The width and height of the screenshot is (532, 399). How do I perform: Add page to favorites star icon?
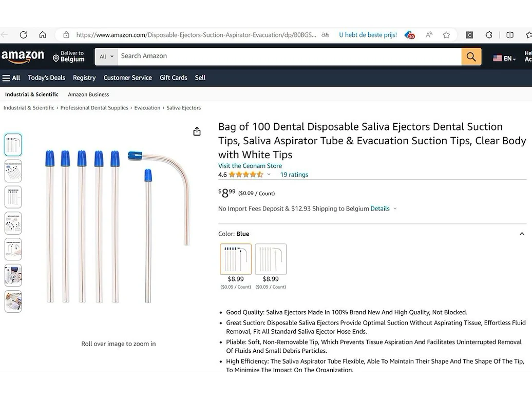coord(446,34)
